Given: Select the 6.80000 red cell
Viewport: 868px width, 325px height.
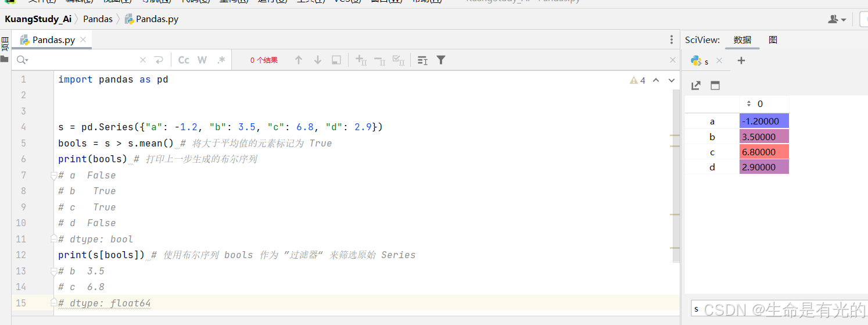Looking at the screenshot, I should (764, 152).
